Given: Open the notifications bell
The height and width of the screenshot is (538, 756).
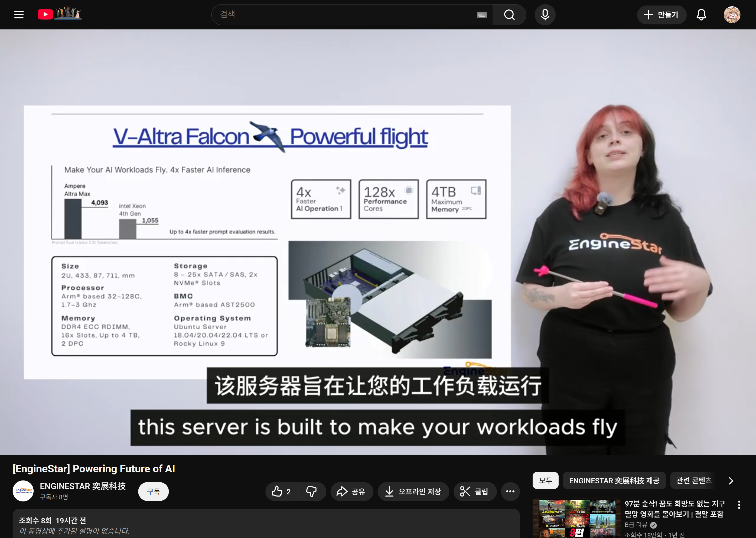Looking at the screenshot, I should pos(701,14).
